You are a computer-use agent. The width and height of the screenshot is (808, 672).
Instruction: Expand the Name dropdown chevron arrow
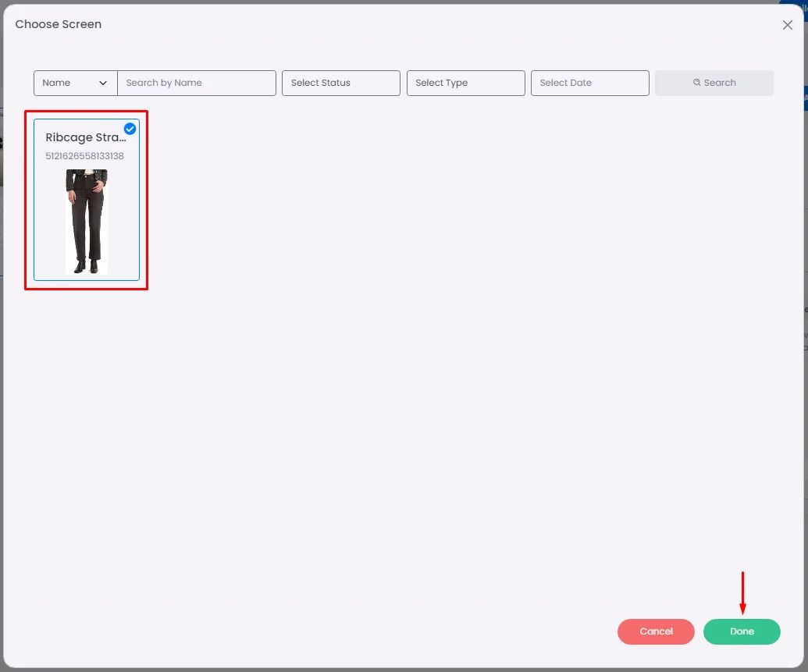pyautogui.click(x=103, y=83)
